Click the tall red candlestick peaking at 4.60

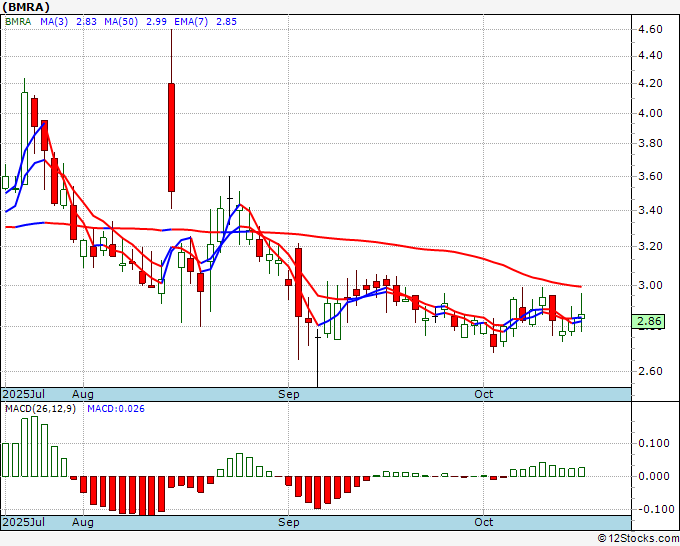[x=171, y=137]
